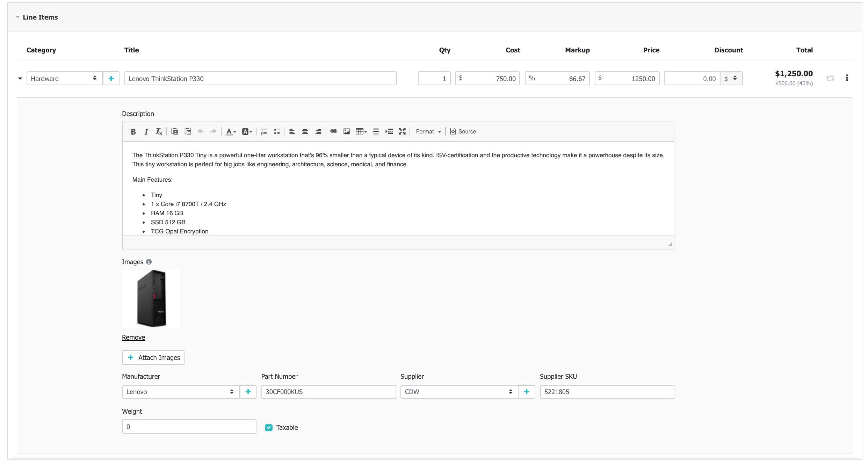Open the line item kebab menu
This screenshot has height=464, width=868.
[x=847, y=78]
